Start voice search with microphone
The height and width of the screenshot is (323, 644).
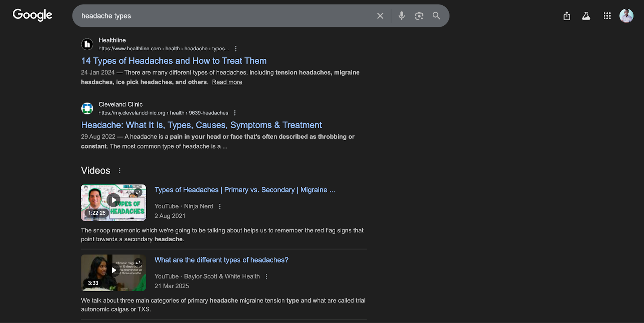point(402,16)
